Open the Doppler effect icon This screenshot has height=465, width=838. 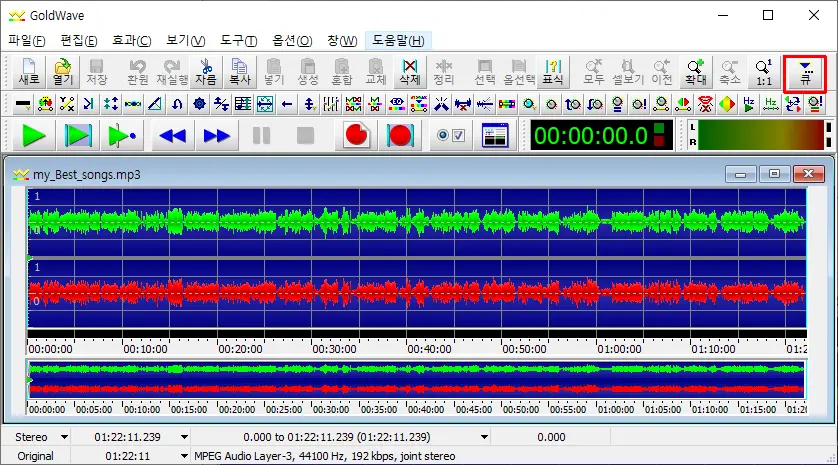coord(45,104)
